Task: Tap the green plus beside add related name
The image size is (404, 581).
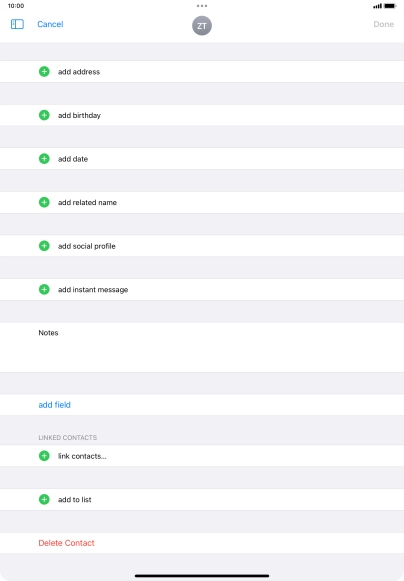Action: tap(44, 202)
